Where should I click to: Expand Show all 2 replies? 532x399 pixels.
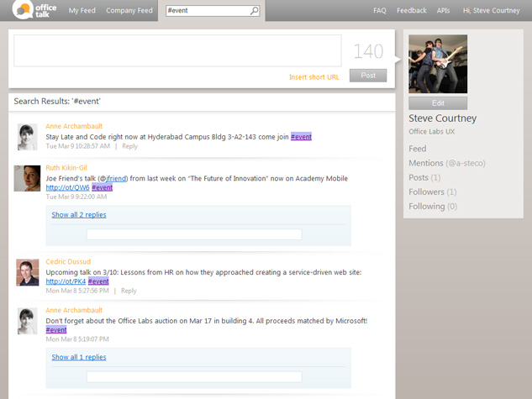(x=79, y=214)
